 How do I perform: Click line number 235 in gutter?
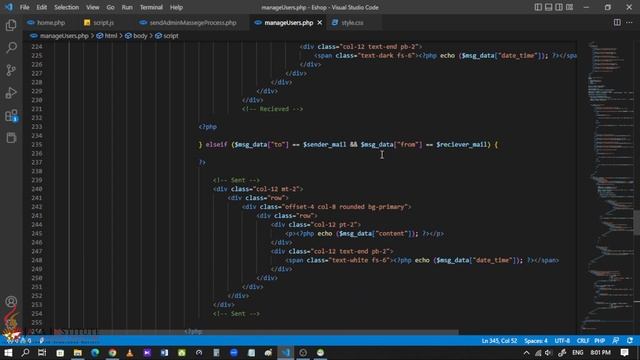pos(37,144)
